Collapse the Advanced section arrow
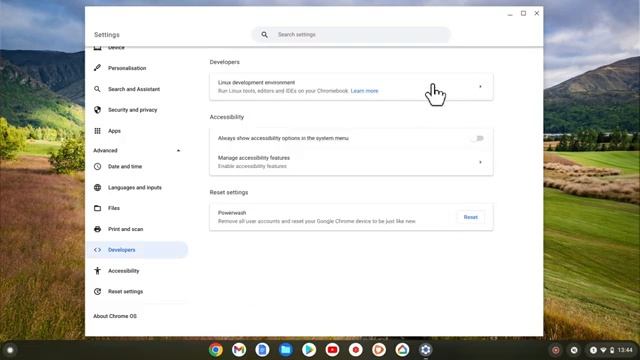Viewport: 640px width, 360px height. click(x=178, y=151)
